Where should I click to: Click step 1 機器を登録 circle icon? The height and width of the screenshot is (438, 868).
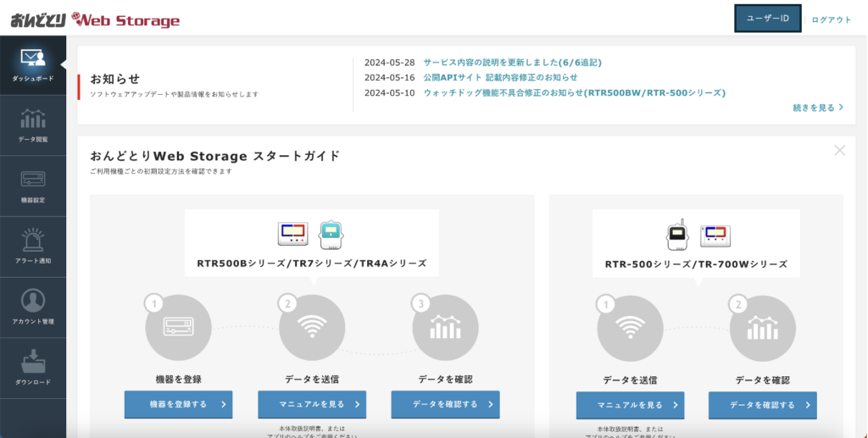point(179,328)
